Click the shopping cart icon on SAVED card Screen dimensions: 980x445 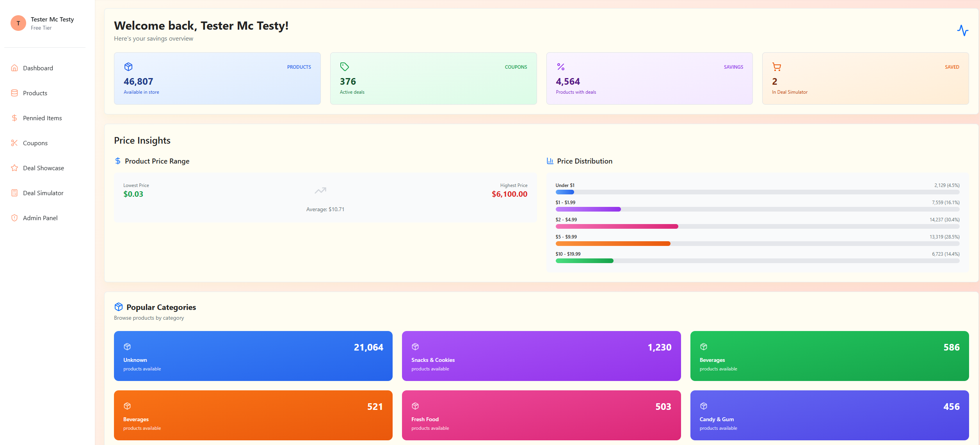(776, 67)
